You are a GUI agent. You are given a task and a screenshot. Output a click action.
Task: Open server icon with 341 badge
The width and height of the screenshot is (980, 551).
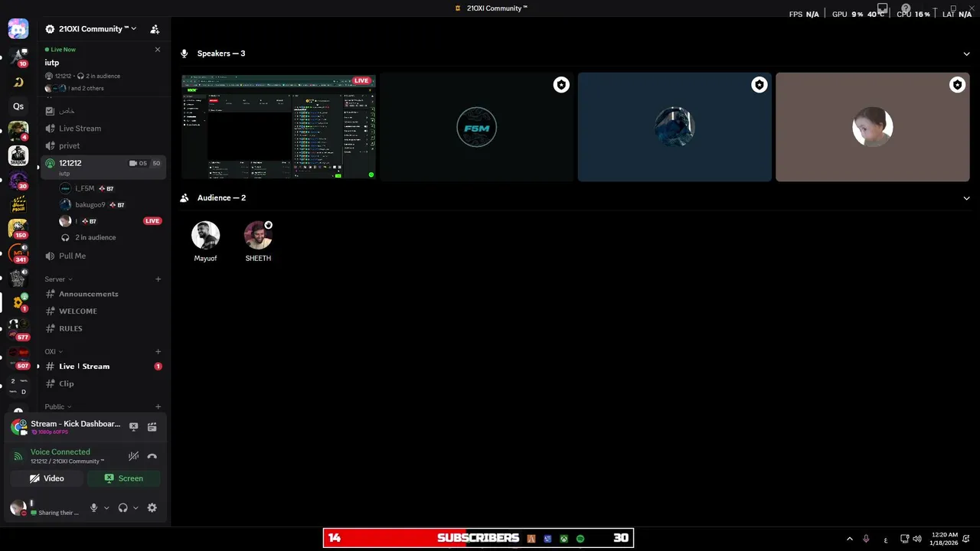pos(18,253)
